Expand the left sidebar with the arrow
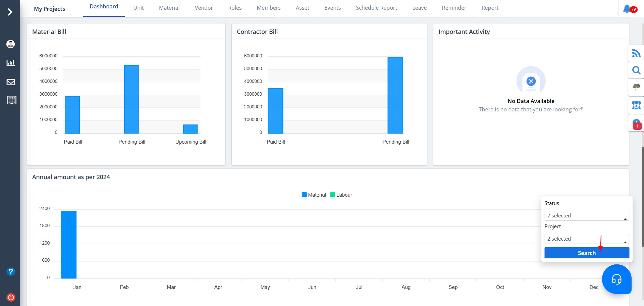644x306 pixels. pyautogui.click(x=10, y=12)
